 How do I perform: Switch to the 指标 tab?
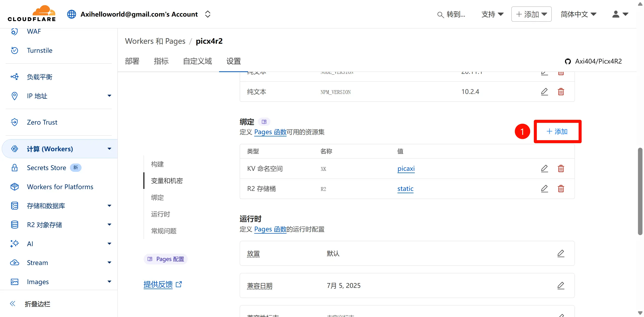(x=161, y=61)
